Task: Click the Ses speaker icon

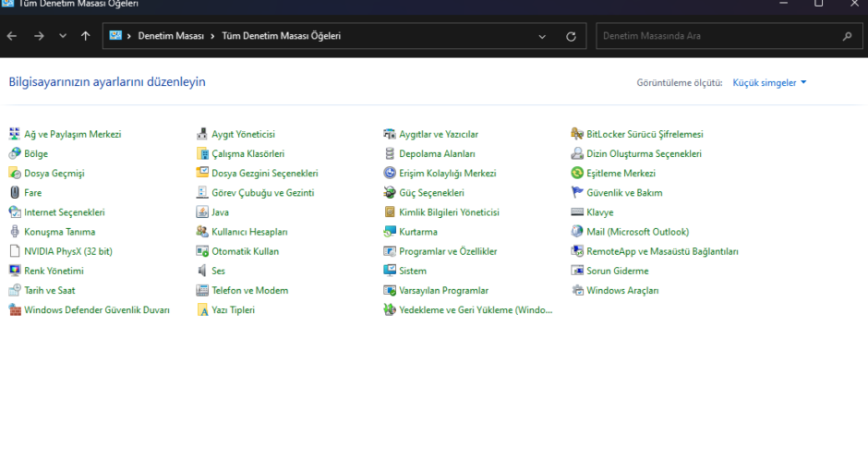Action: [203, 272]
